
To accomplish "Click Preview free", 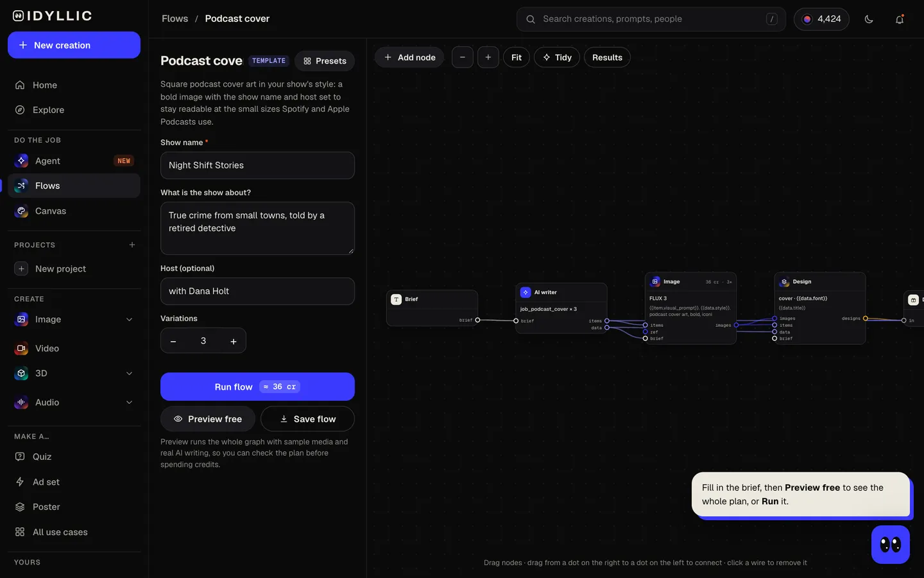I will point(208,419).
